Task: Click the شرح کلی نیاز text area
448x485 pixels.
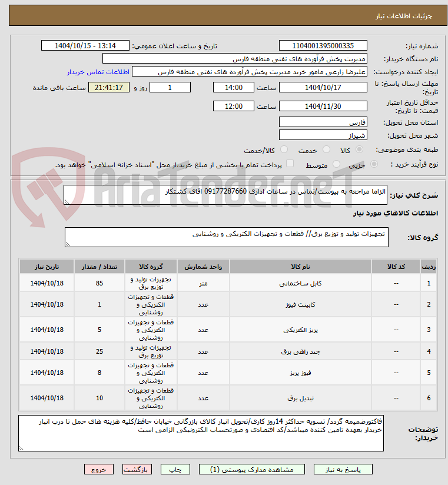Action: pyautogui.click(x=225, y=195)
